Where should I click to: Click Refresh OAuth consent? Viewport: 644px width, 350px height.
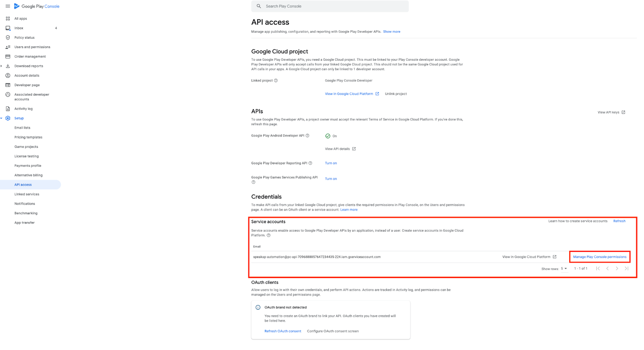point(283,331)
